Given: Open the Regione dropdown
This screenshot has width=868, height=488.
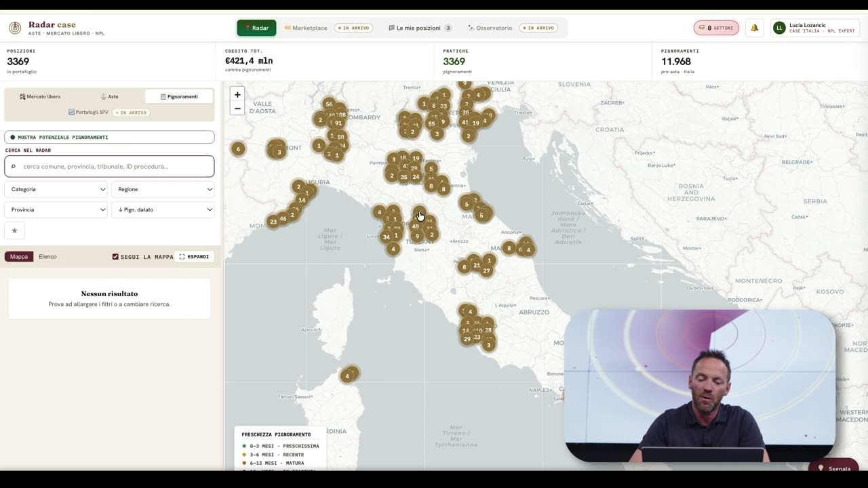Looking at the screenshot, I should click(163, 189).
